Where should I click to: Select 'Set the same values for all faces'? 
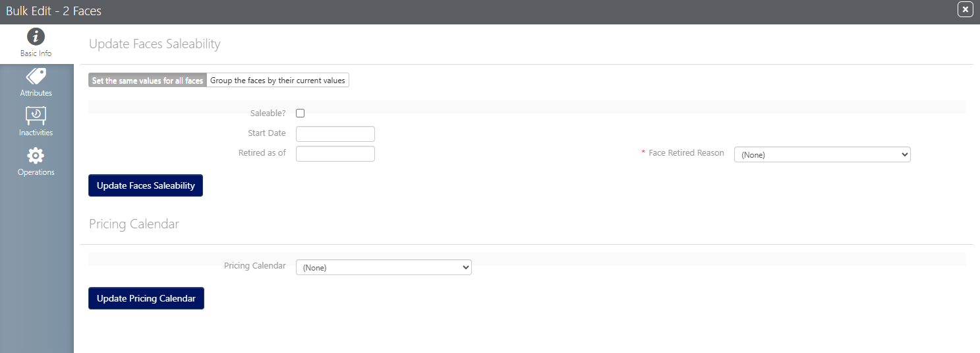pyautogui.click(x=148, y=80)
